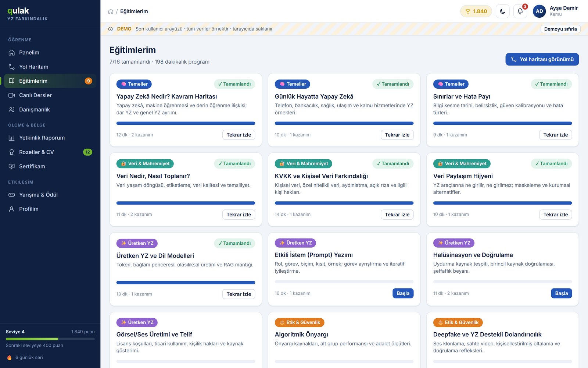Click Demoyu sıfırla button
Image resolution: width=588 pixels, height=368 pixels.
click(x=560, y=29)
